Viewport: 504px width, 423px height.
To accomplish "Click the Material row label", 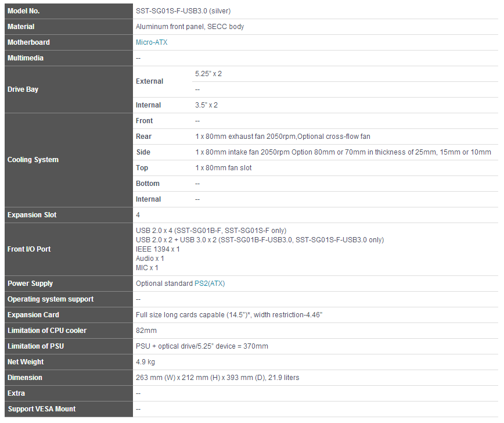I will point(21,27).
